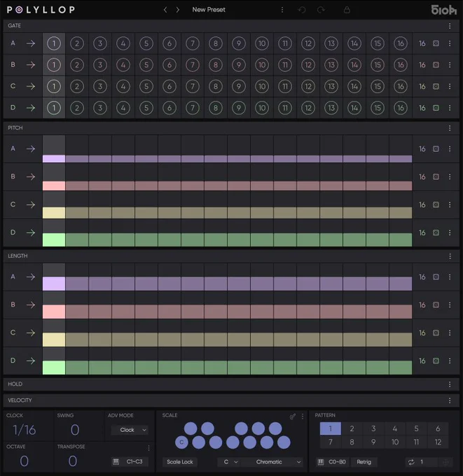Viewport: 463px width, 476px height.
Task: Click the Scale Lock button
Action: click(180, 462)
